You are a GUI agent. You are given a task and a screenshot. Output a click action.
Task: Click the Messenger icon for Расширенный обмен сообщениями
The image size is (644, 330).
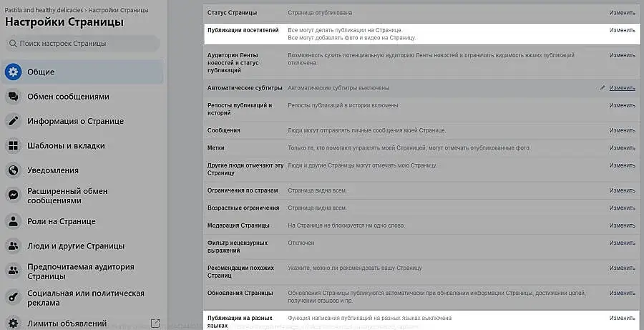13,195
